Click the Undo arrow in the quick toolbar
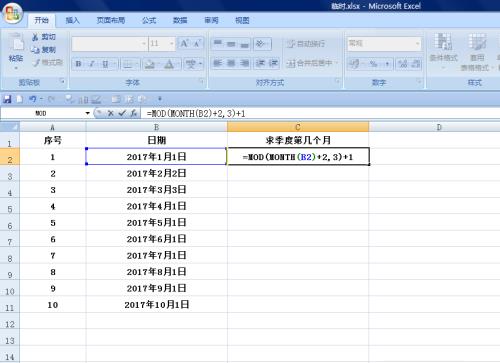The image size is (500, 363). tap(33, 99)
